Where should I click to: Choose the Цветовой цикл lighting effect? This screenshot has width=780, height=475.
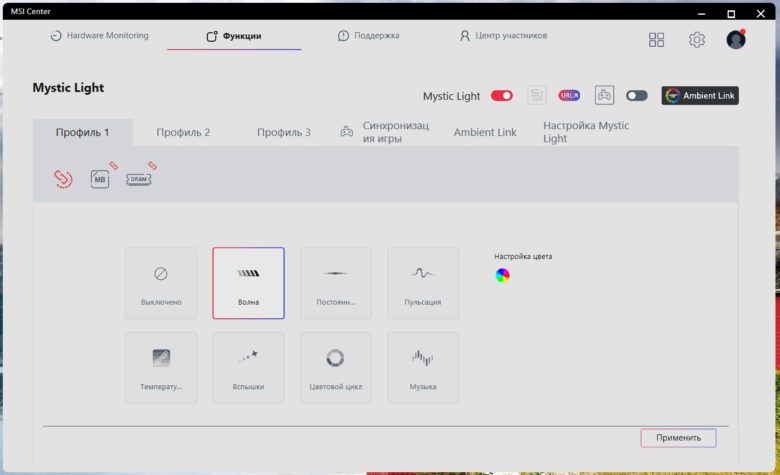(336, 368)
